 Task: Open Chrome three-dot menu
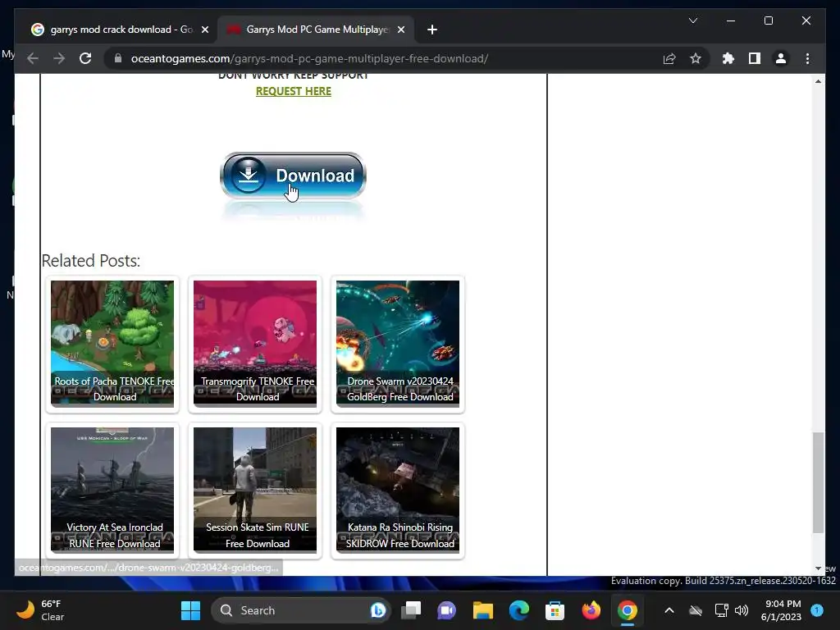807,58
